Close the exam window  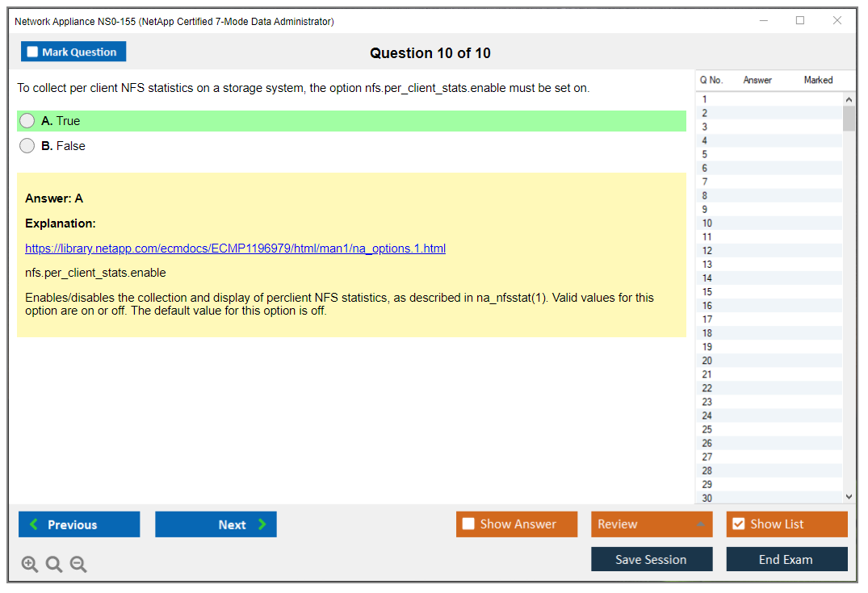coord(837,21)
